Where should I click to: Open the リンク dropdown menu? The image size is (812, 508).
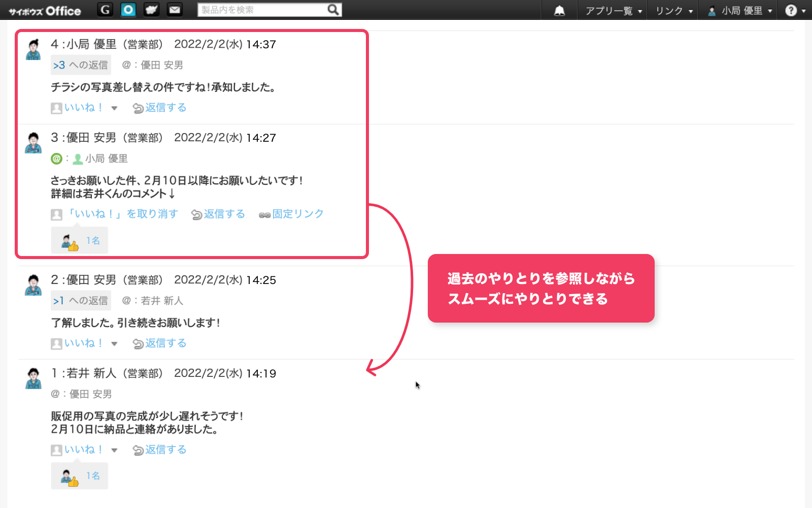[673, 11]
